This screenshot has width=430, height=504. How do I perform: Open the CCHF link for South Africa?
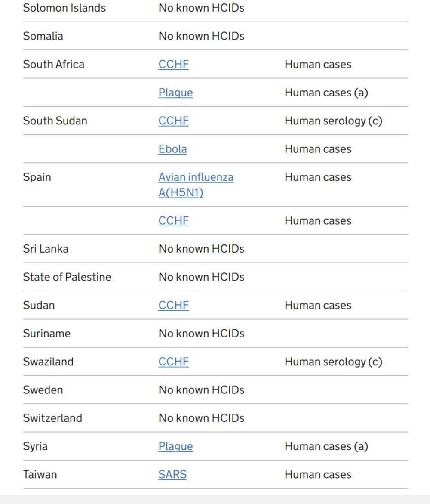pos(173,65)
